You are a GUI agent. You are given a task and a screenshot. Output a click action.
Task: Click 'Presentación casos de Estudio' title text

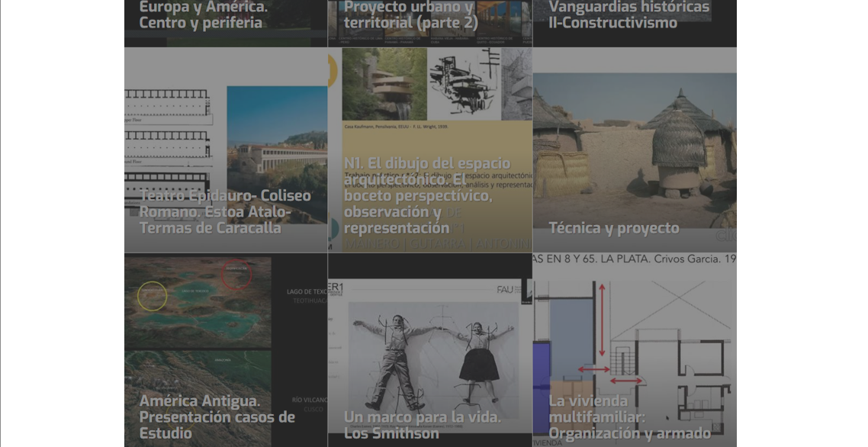pos(217,425)
